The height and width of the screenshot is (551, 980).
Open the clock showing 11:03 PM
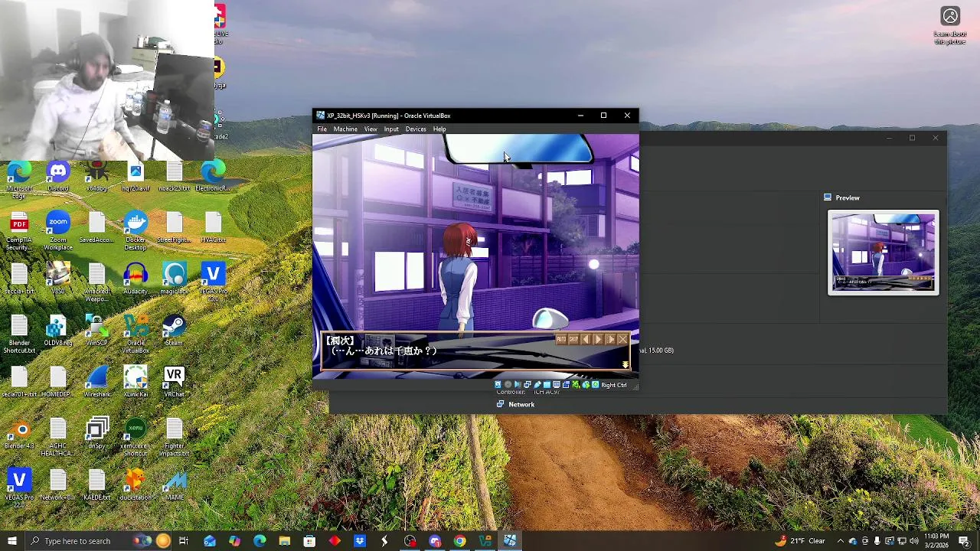point(936,541)
